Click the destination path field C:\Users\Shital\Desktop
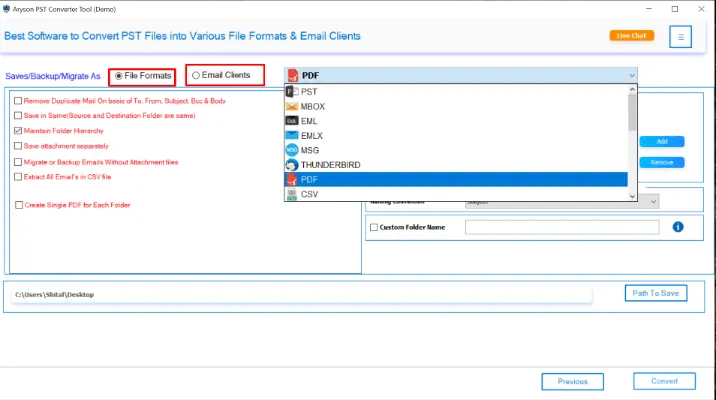Screen dimensions: 716x400 pyautogui.click(x=301, y=295)
